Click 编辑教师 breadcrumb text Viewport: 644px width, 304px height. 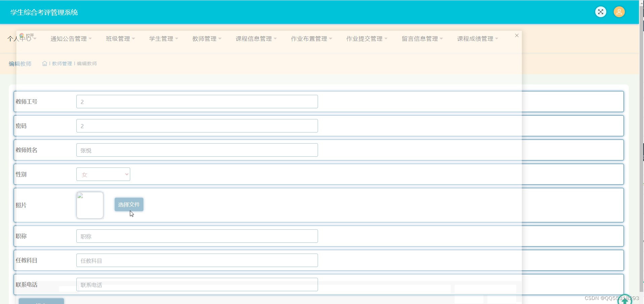(x=87, y=64)
